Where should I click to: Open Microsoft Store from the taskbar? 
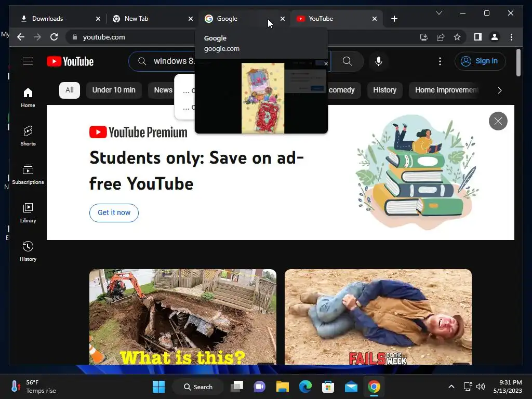[328, 387]
